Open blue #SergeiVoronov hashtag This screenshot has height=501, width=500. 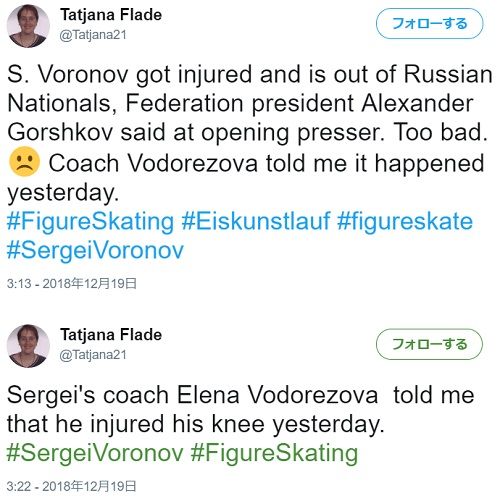coord(95,251)
